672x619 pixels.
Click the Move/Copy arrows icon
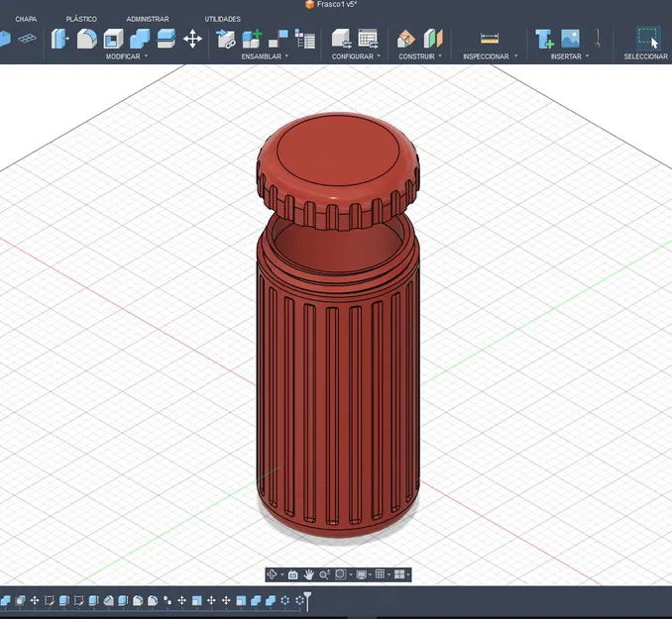point(192,39)
